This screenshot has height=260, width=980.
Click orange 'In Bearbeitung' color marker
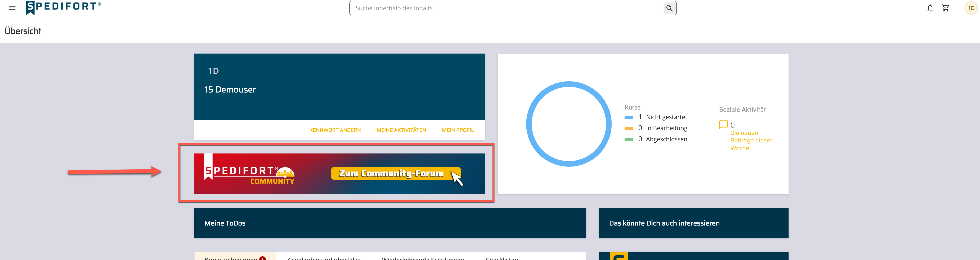click(x=628, y=128)
